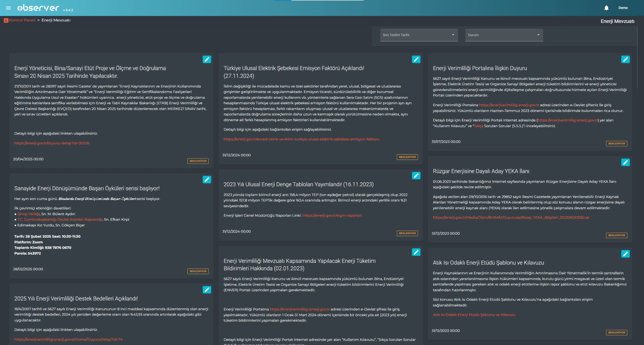Viewport: 644px width, 345px height.
Task: Open the Sıkça link in portal duyuru
Action: tap(478, 126)
